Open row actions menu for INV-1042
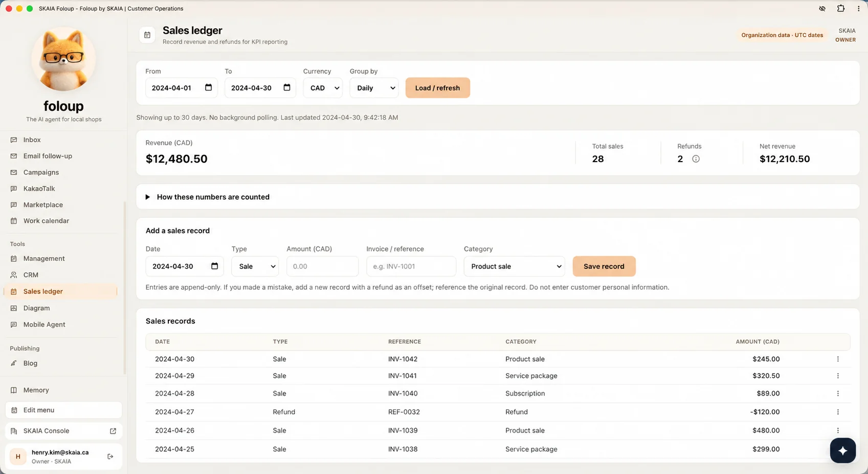Screen dimensions: 868x474 point(838,359)
